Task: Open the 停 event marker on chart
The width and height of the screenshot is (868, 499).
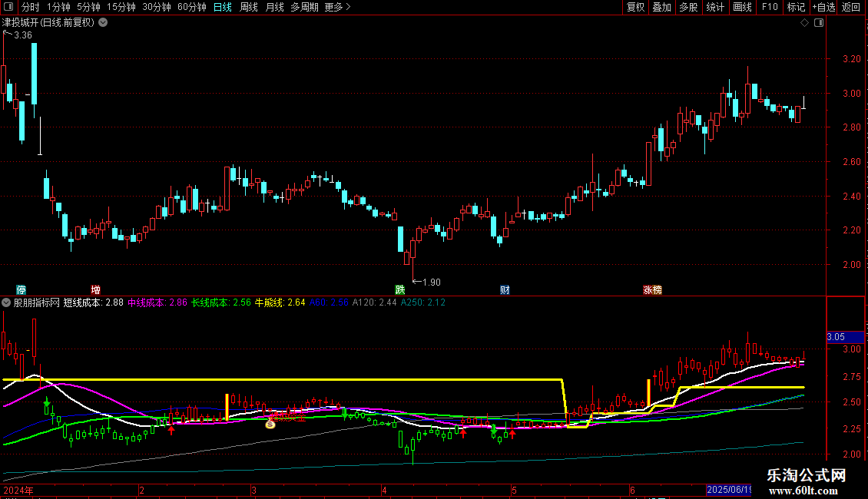Action: pyautogui.click(x=21, y=290)
